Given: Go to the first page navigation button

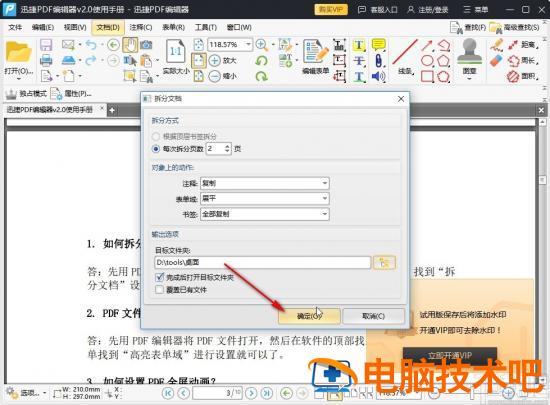Looking at the screenshot, I should (x=168, y=393).
